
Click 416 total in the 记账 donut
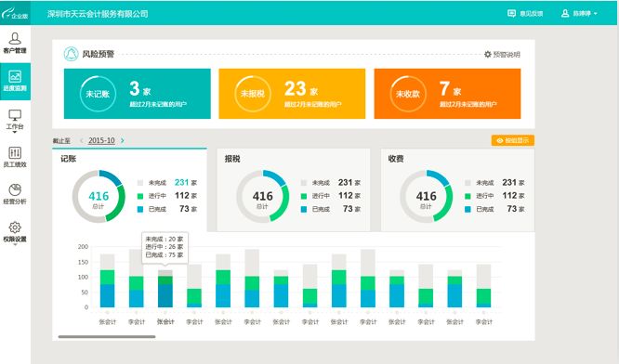point(99,196)
